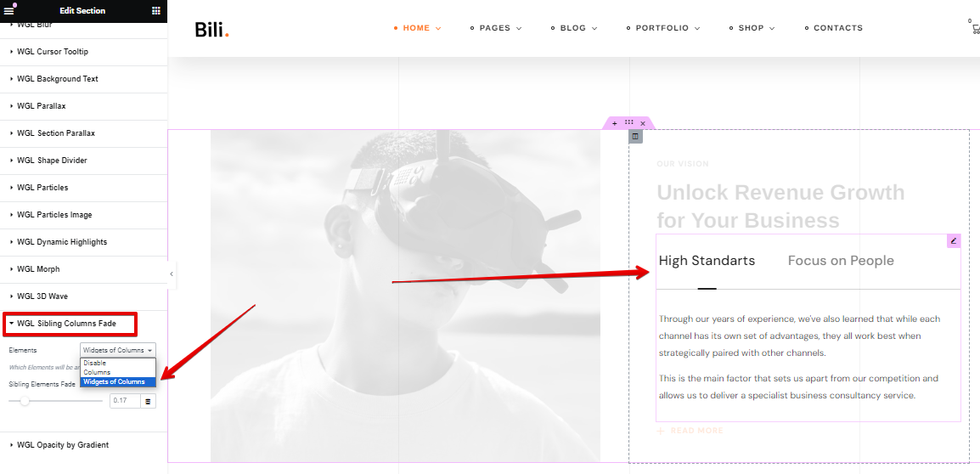Collapse the editor panel with arrow
This screenshot has width=980, height=474.
click(x=172, y=274)
